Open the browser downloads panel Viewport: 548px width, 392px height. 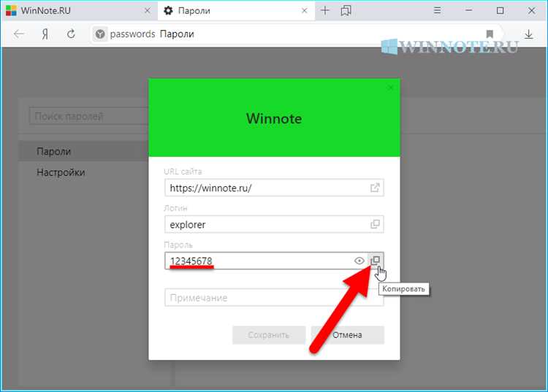pyautogui.click(x=528, y=34)
